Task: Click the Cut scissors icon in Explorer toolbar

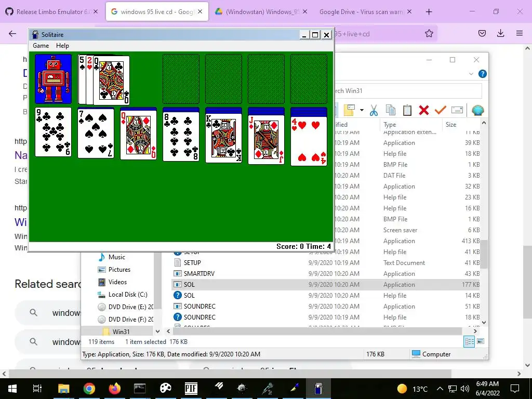Action: pyautogui.click(x=374, y=110)
